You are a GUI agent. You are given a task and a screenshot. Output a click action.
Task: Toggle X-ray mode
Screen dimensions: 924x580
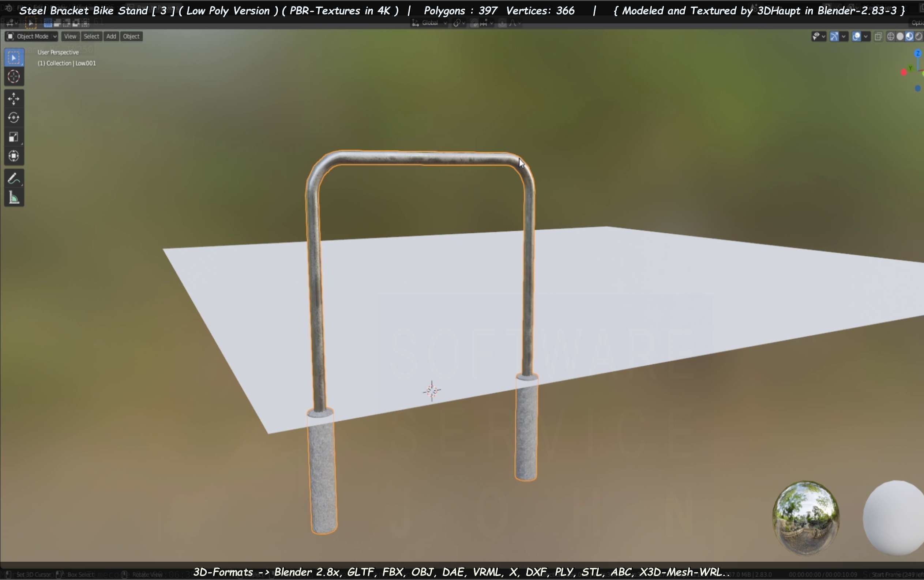coord(878,37)
